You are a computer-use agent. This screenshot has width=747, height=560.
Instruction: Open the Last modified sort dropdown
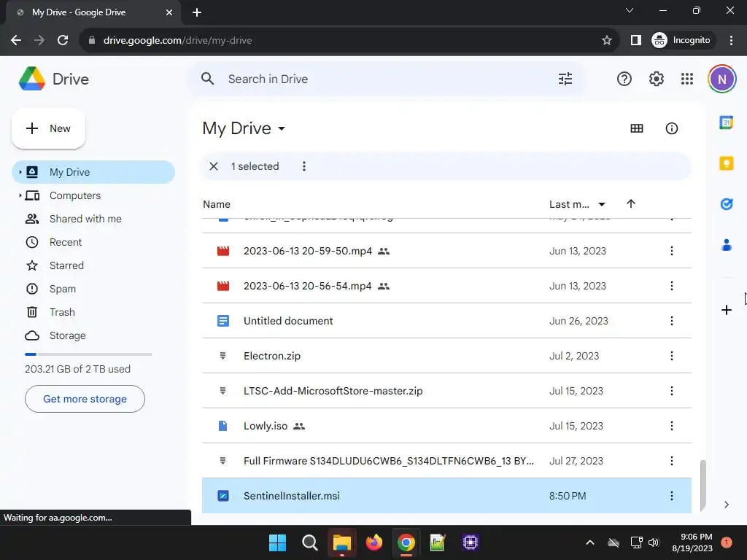602,204
